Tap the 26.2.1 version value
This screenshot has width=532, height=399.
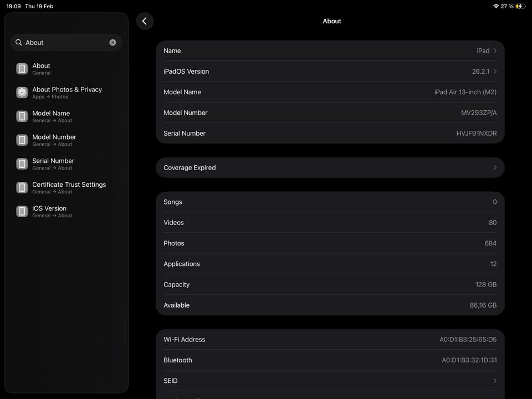tap(481, 71)
